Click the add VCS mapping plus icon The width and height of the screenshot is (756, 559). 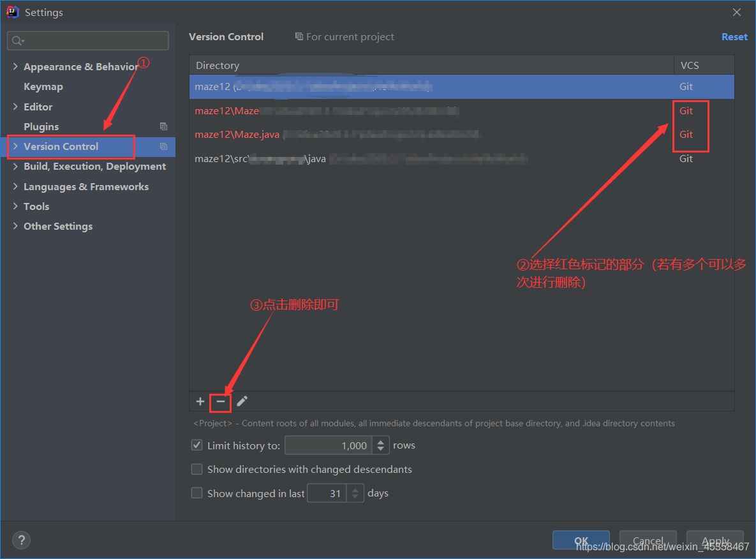200,401
